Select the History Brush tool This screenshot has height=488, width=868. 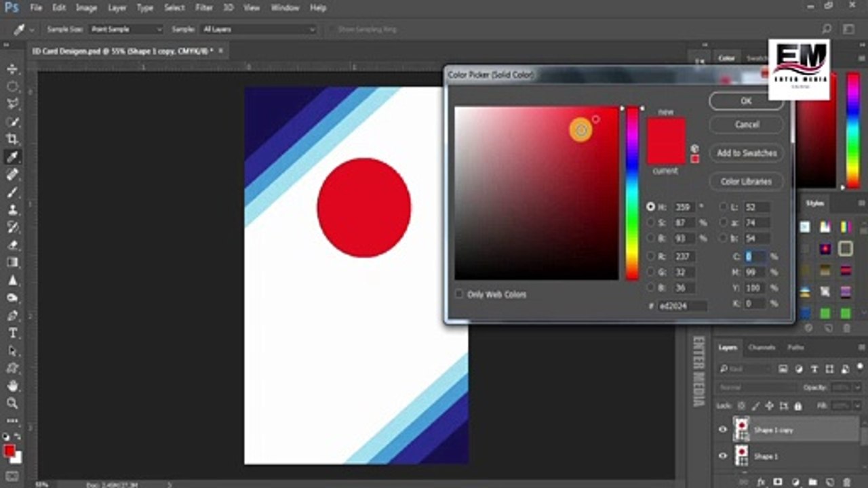(x=12, y=228)
